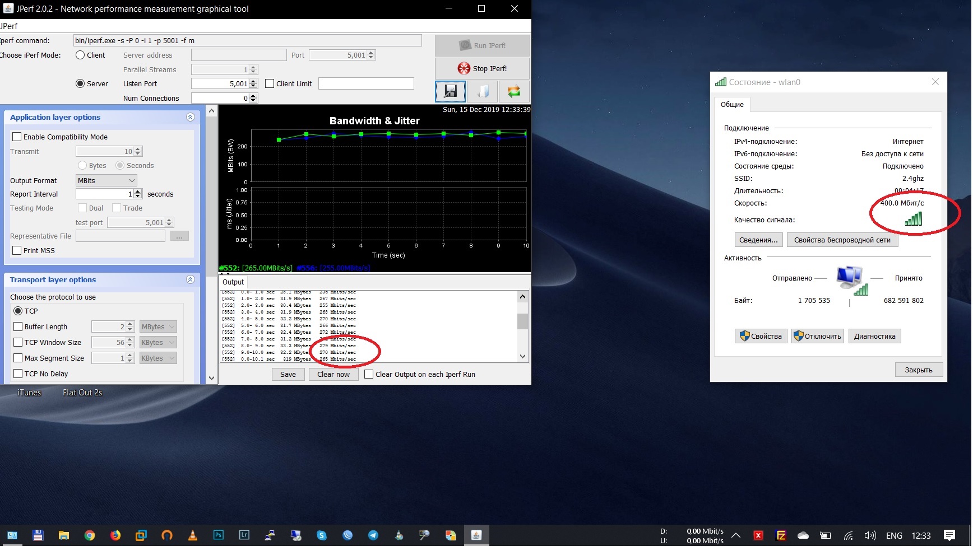Open the notification center icon
The image size is (973, 560).
click(x=949, y=535)
